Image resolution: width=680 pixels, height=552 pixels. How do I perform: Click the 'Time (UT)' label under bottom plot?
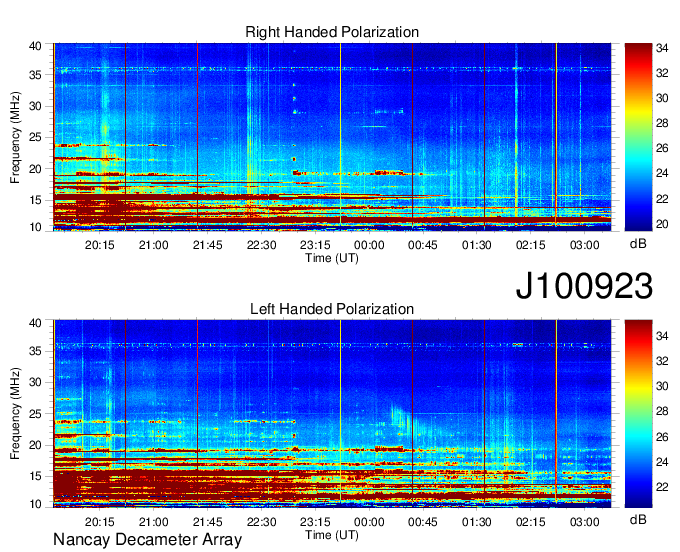click(x=332, y=536)
